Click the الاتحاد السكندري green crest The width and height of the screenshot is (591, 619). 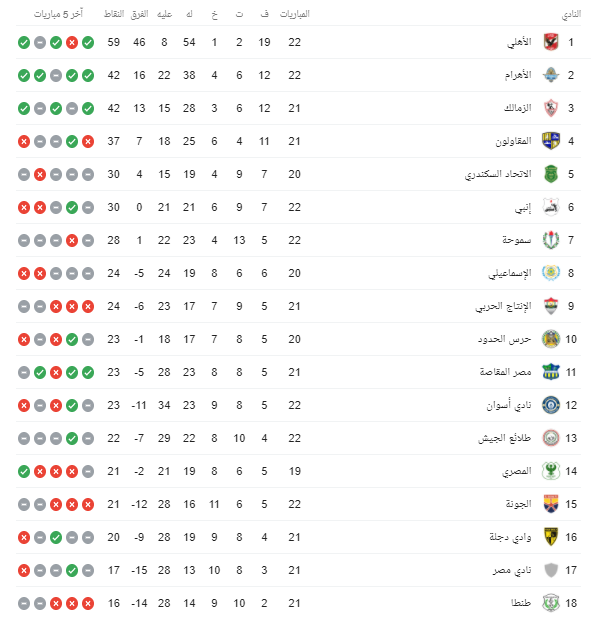[x=551, y=174]
